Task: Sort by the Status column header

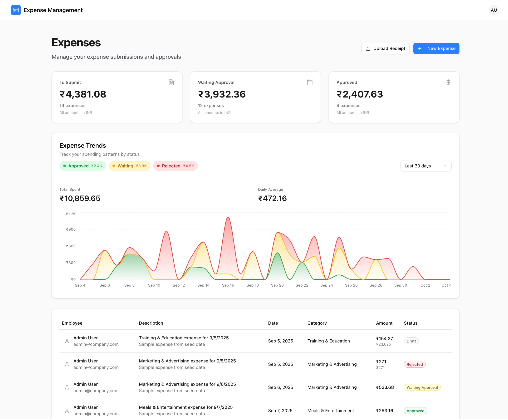Action: [x=410, y=323]
